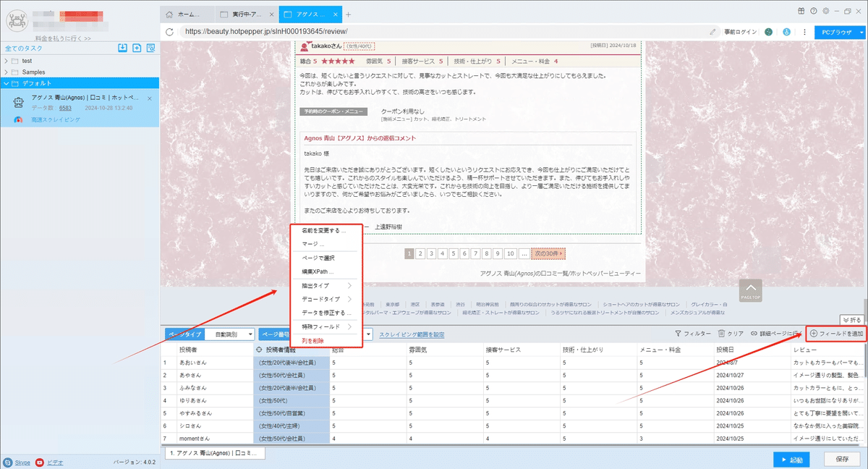This screenshot has height=469, width=868.
Task: Click the 次の30件 pagination link
Action: pos(548,253)
